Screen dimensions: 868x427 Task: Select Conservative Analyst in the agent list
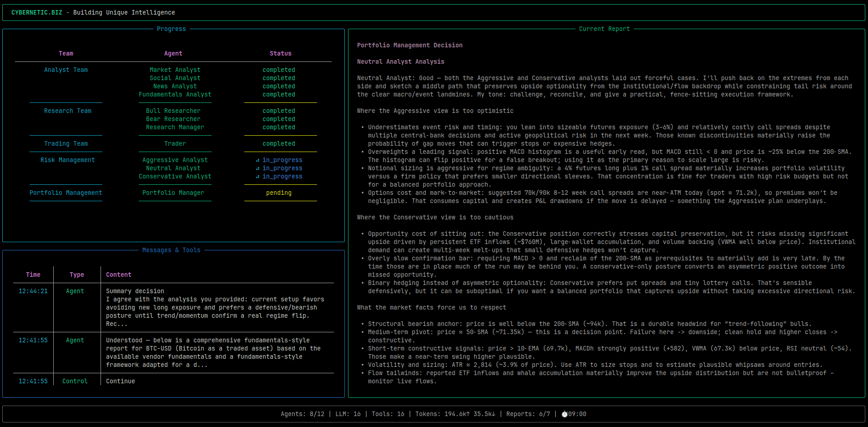[x=175, y=177]
